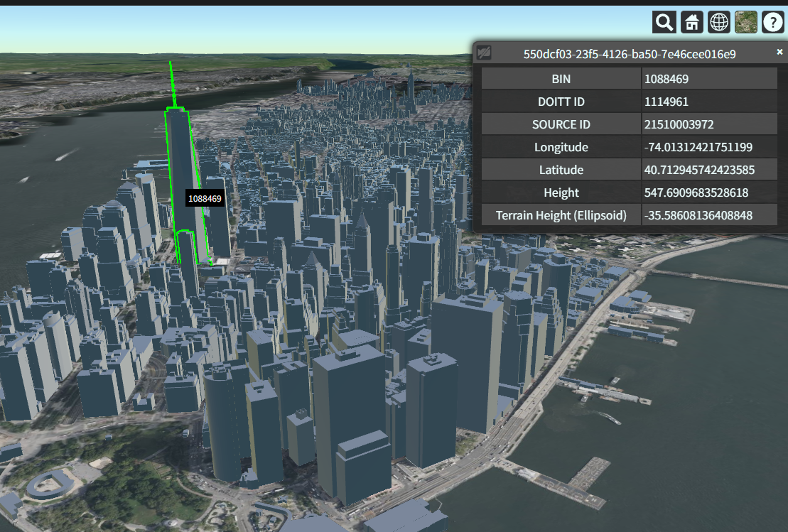Open navigation help instructions
Viewport: 788px width, 532px height.
coord(772,23)
